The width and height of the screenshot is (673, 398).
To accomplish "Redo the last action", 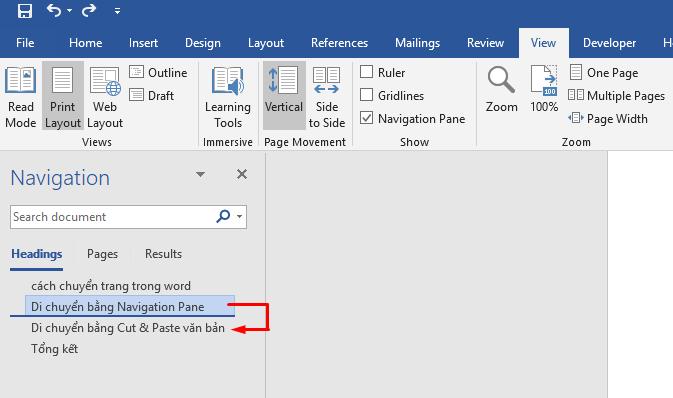I will pyautogui.click(x=88, y=10).
